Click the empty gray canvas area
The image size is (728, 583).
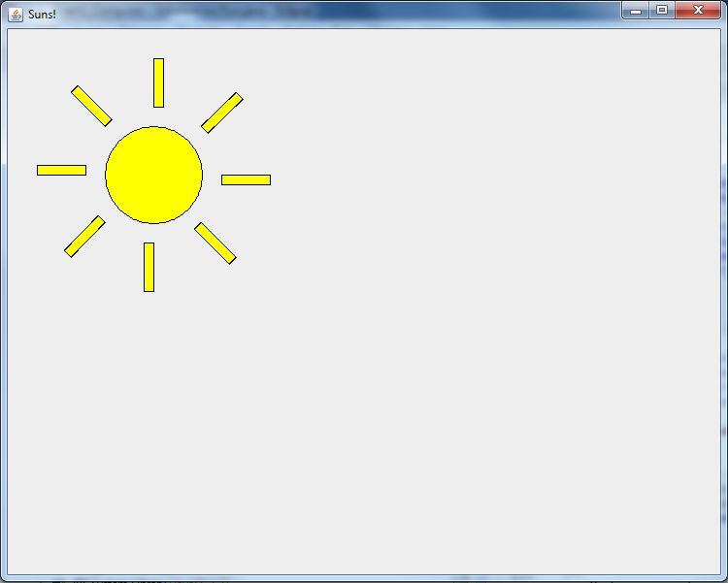pyautogui.click(x=437, y=369)
